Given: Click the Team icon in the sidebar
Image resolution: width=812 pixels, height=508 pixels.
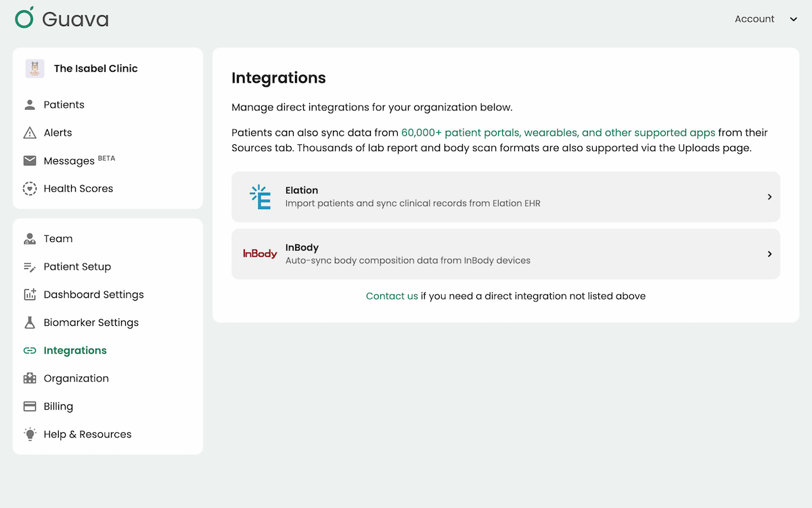Looking at the screenshot, I should (x=30, y=238).
